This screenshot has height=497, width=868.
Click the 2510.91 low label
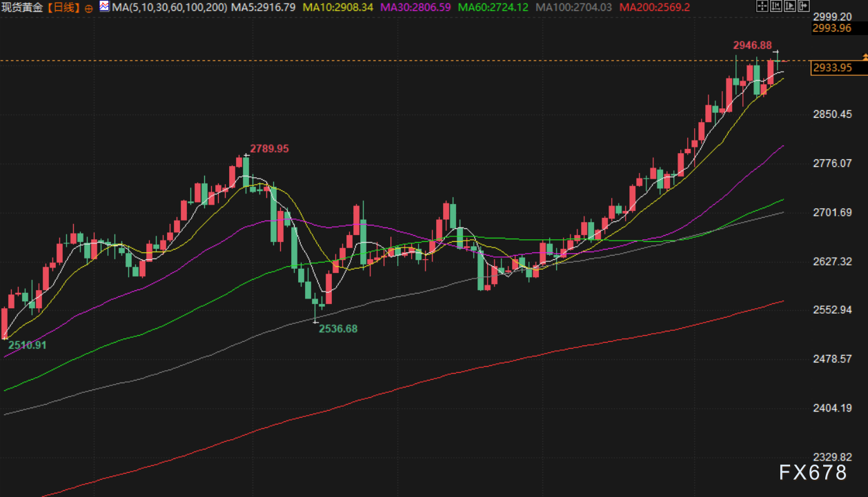[28, 345]
